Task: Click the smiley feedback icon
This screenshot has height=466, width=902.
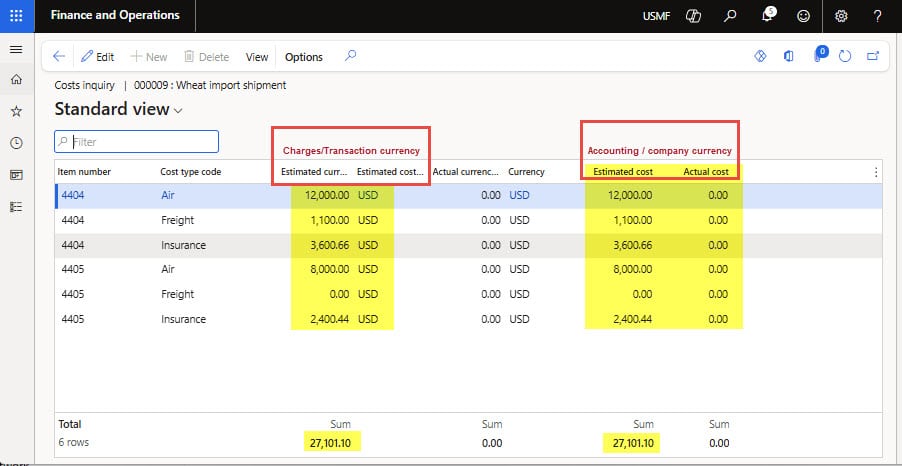Action: 803,16
